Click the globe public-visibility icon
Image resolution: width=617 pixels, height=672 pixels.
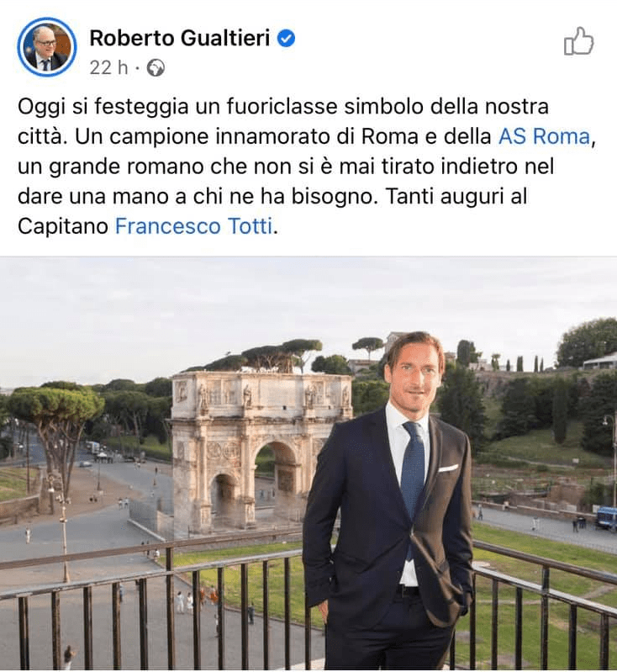[156, 68]
